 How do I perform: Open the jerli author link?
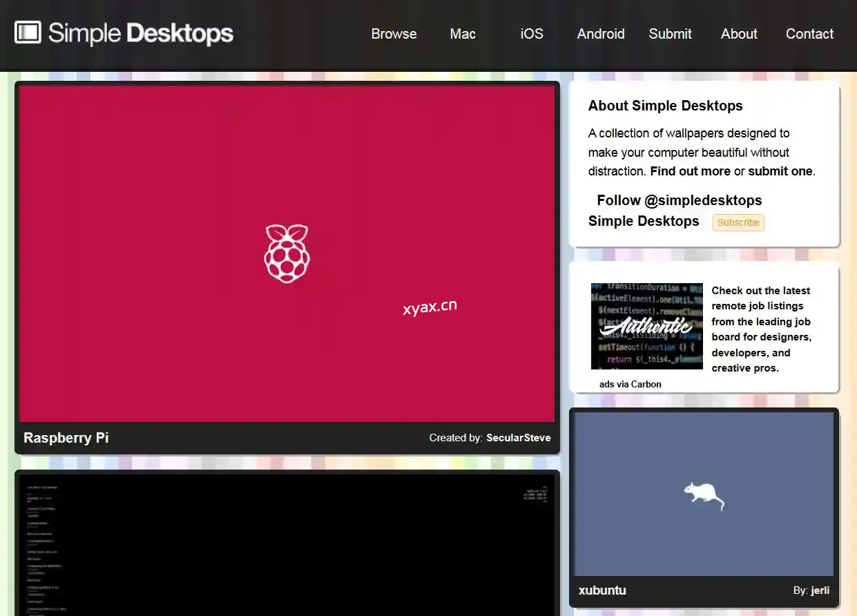(x=820, y=590)
